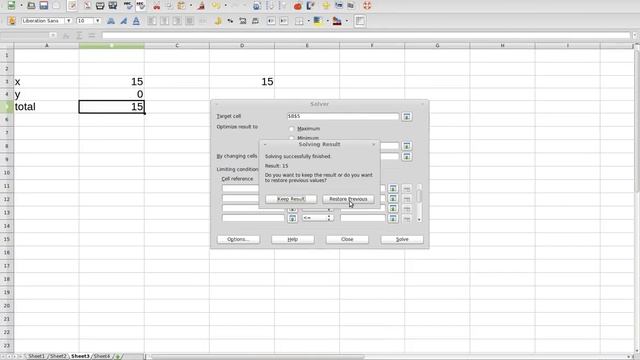The height and width of the screenshot is (360, 640).
Task: Click the Cut scissors icon
Action: [156, 6]
